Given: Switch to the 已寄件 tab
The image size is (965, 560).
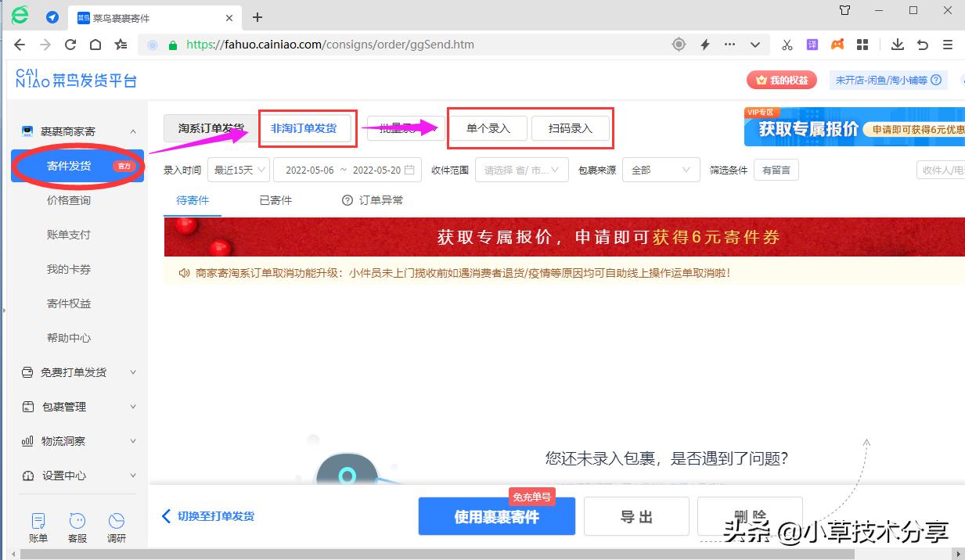Looking at the screenshot, I should click(275, 199).
